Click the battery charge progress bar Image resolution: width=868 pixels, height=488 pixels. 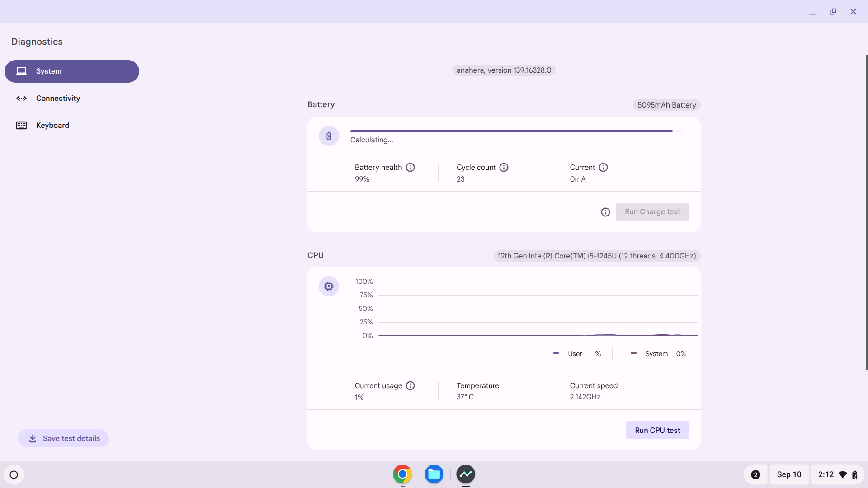coord(516,131)
